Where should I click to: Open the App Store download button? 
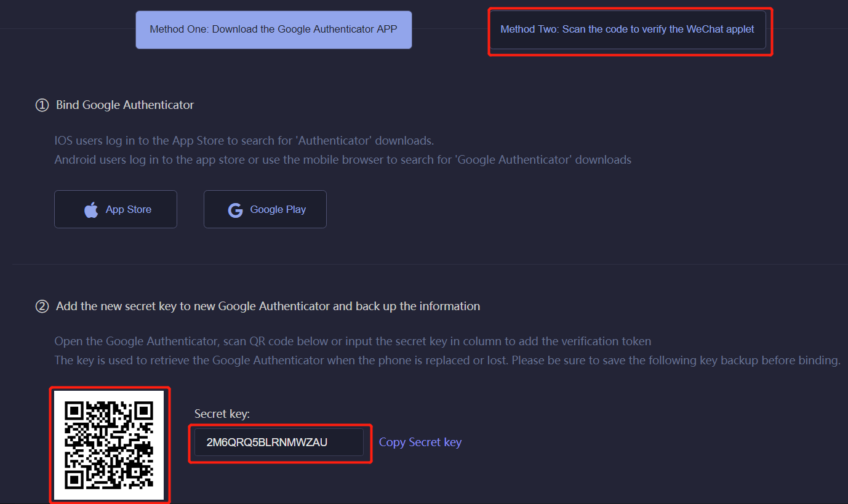point(116,209)
